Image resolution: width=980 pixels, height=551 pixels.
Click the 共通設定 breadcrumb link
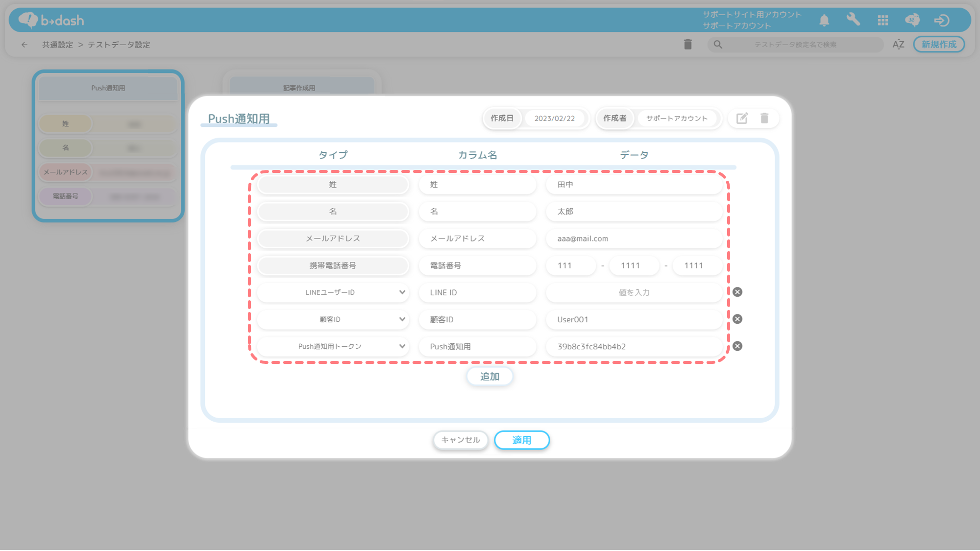(x=57, y=45)
